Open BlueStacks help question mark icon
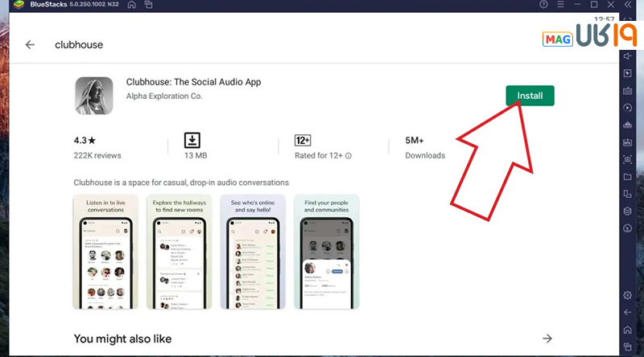Image resolution: width=644 pixels, height=357 pixels. (543, 5)
